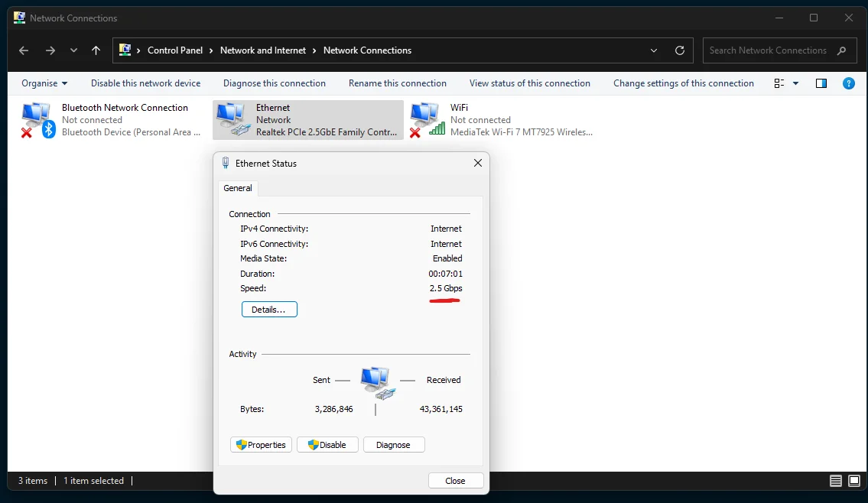Click the Network Connections title bar icon
The width and height of the screenshot is (868, 503).
[19, 18]
